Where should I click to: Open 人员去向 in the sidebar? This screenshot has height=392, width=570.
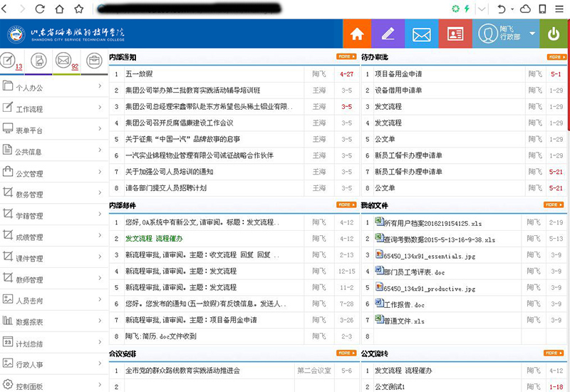(54, 300)
